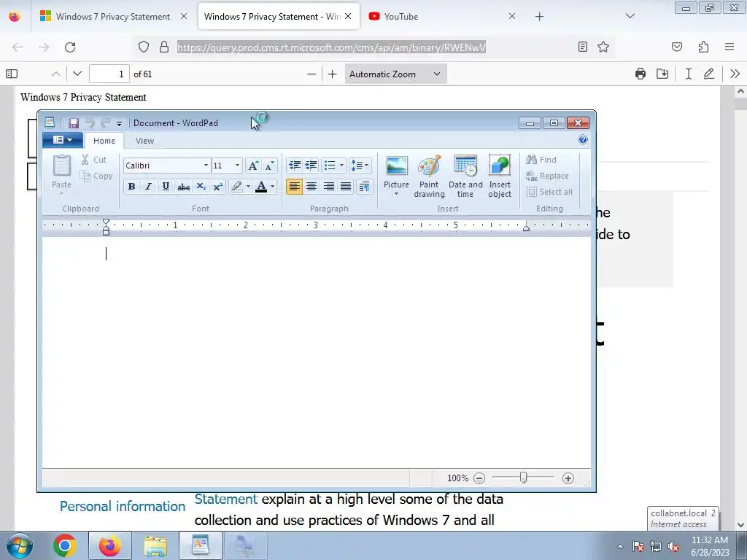
Task: Click the Decrease indent icon
Action: (295, 166)
